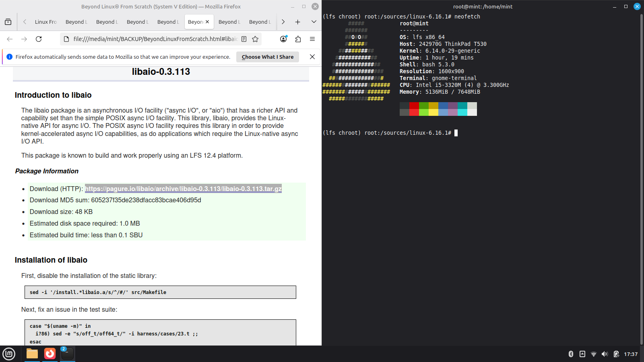
Task: Click the OS: lfs x86_64 line
Action: coord(422,37)
